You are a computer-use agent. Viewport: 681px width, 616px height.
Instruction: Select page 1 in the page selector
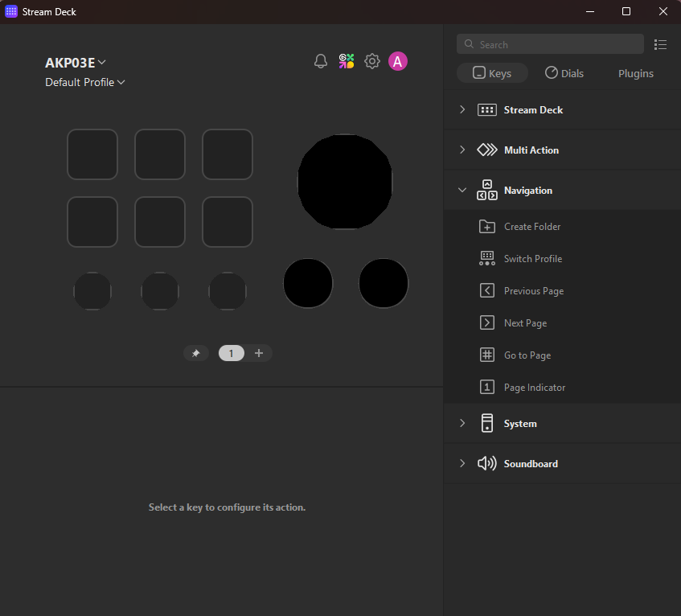[x=231, y=353]
